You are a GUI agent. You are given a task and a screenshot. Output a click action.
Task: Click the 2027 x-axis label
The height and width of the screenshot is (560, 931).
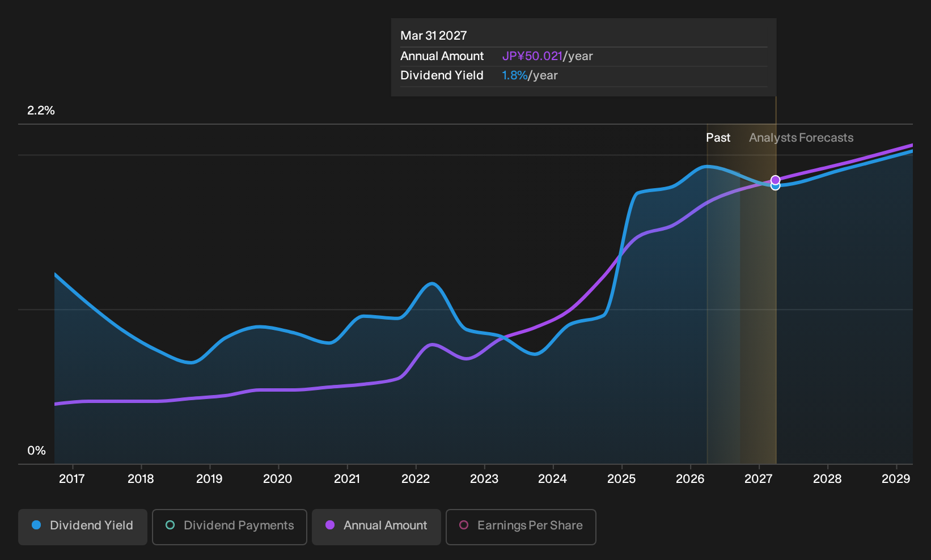pyautogui.click(x=759, y=479)
